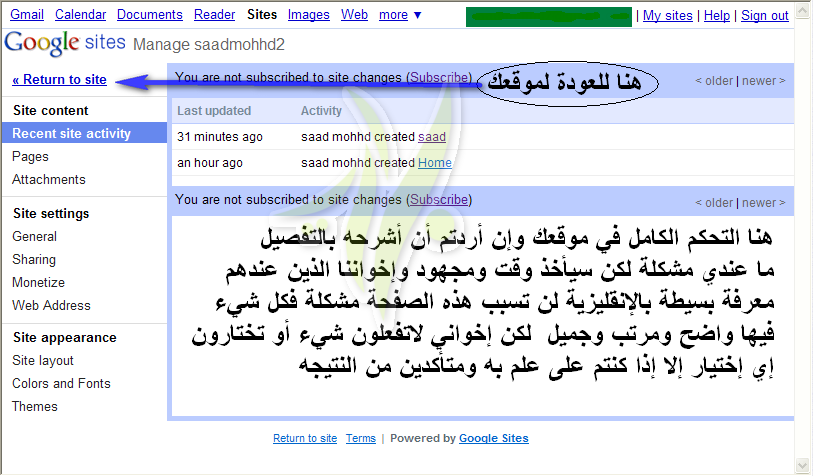
Task: Click the bottom 'newer >' navigation
Action: point(764,203)
